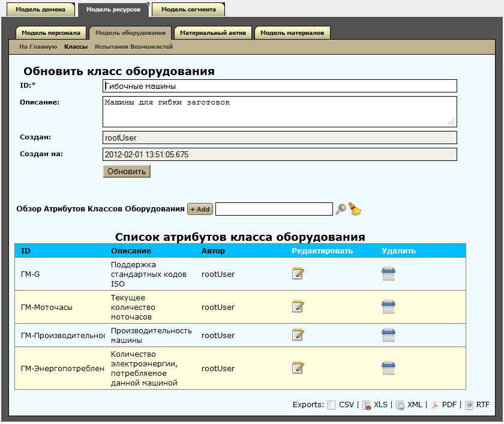The height and width of the screenshot is (424, 504).
Task: Click the XML export file icon
Action: 400,405
